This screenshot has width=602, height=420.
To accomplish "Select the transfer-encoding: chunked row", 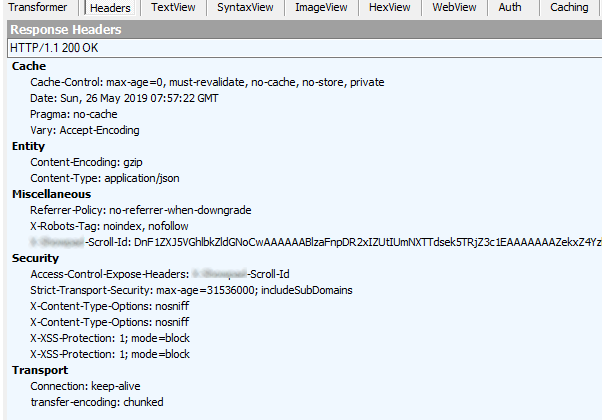I will click(x=97, y=402).
